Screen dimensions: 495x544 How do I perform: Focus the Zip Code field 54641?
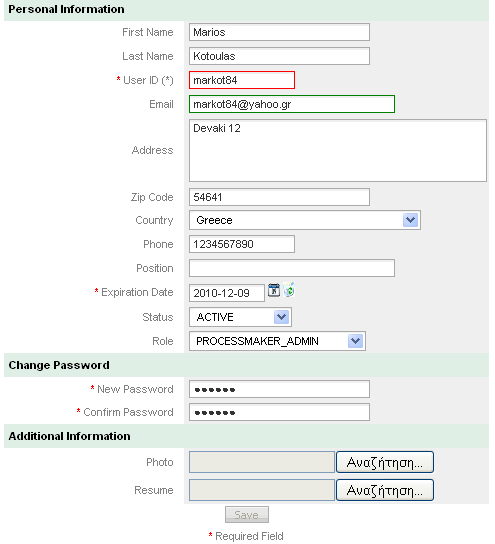tap(279, 197)
